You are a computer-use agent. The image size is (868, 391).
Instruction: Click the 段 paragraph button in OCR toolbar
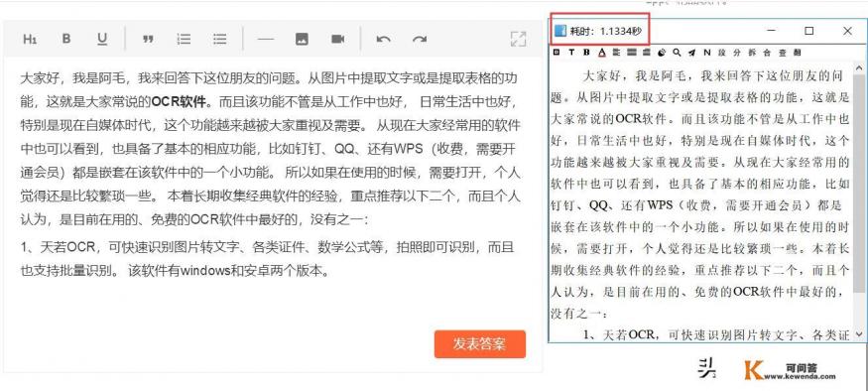point(722,52)
